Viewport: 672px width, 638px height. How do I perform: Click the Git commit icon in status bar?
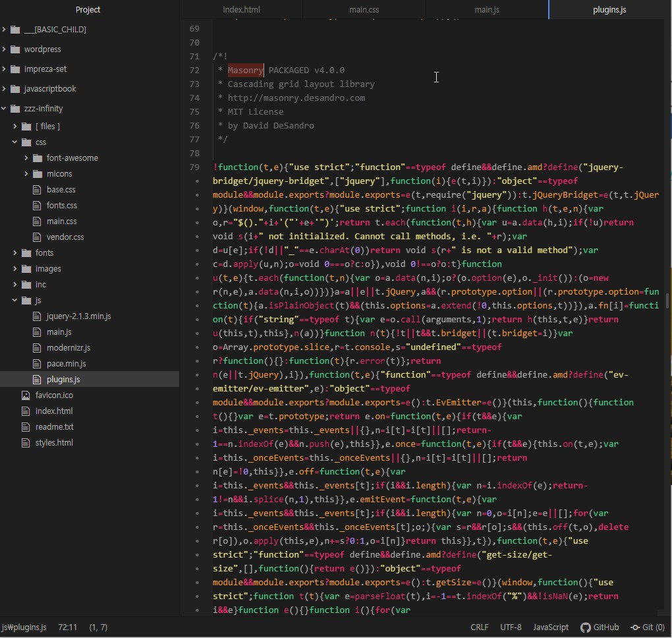point(635,627)
